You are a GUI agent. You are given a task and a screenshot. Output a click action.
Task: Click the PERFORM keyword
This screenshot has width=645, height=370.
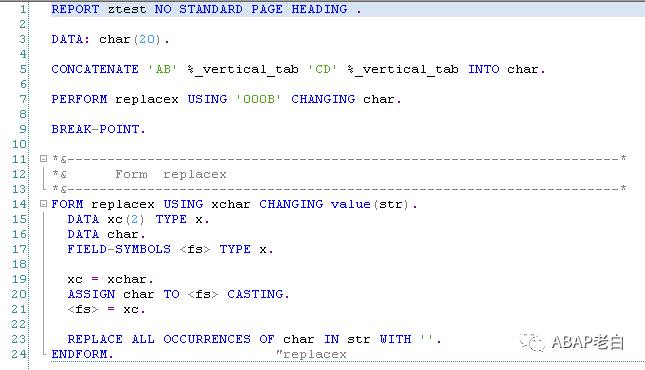[79, 99]
